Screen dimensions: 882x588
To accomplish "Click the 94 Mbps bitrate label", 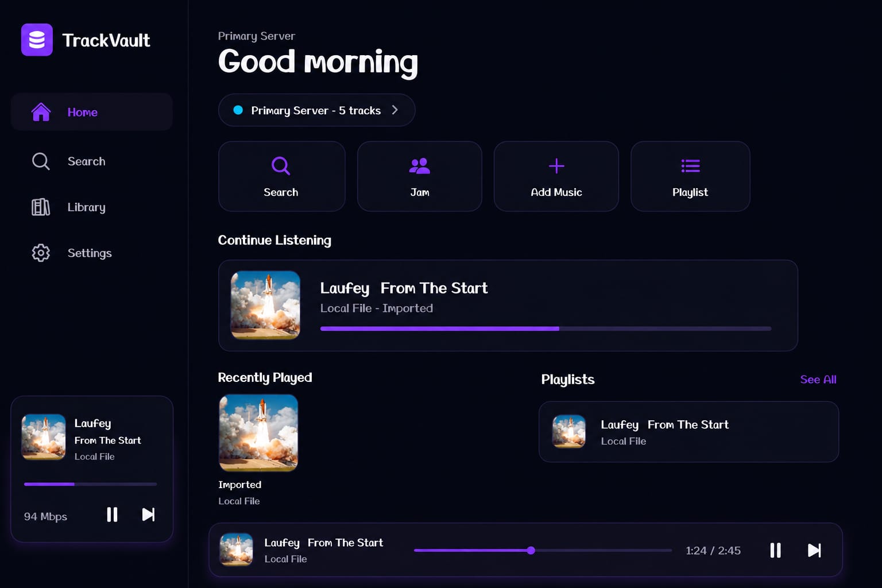I will pyautogui.click(x=45, y=516).
